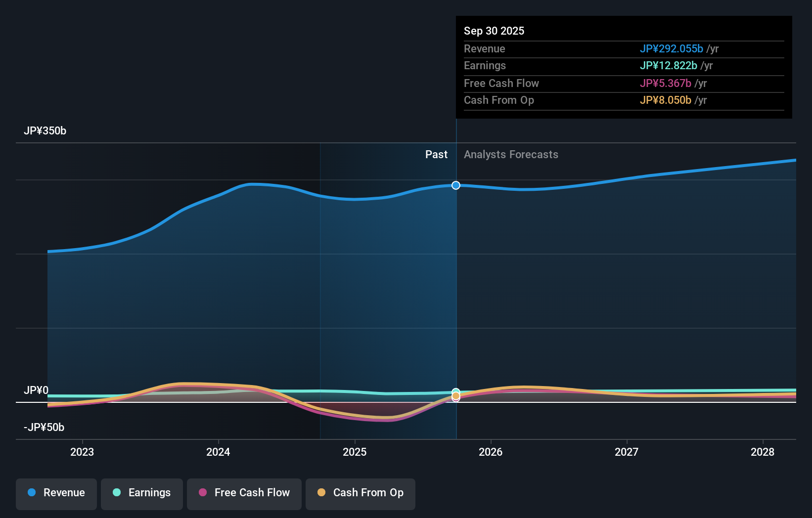This screenshot has width=812, height=518.
Task: Click the pink Free Cash Flow legend dot
Action: click(204, 493)
